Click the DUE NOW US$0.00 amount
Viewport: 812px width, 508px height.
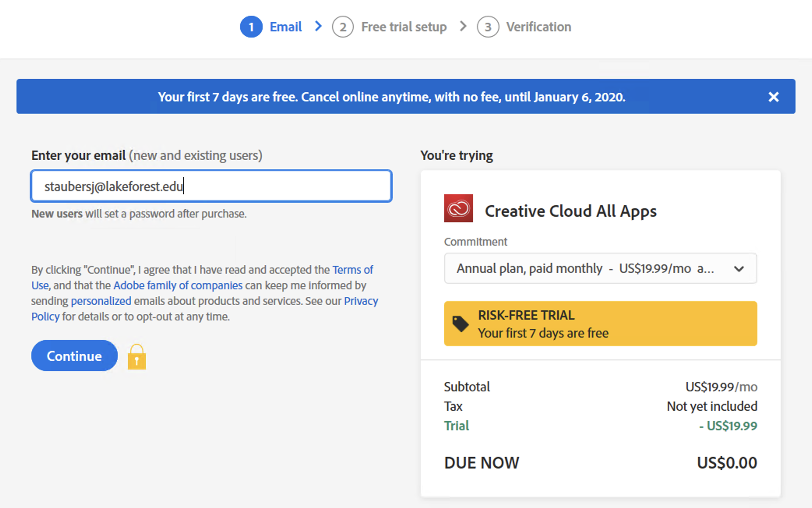pyautogui.click(x=727, y=463)
